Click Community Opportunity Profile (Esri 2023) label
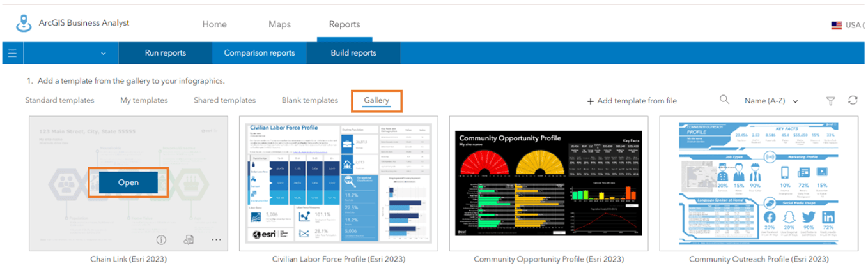Screen dimensions: 868x268 tap(549, 260)
